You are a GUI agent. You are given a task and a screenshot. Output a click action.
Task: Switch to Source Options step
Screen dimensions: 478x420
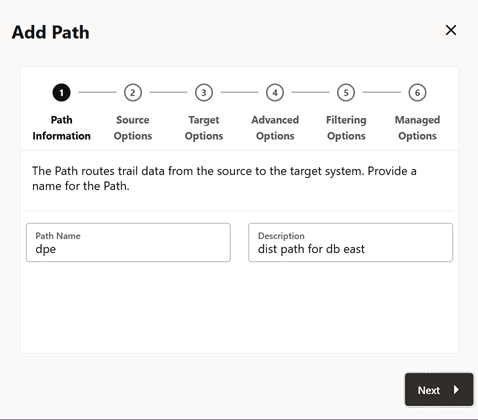point(133,128)
